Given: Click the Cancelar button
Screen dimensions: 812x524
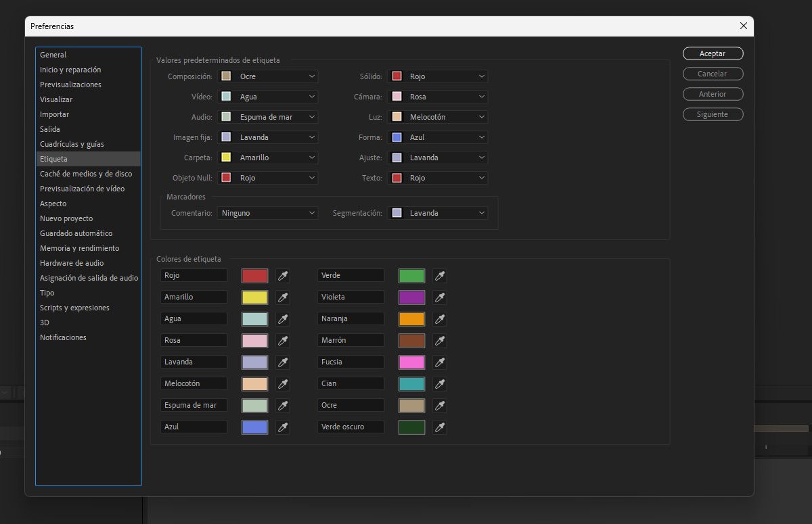Looking at the screenshot, I should tap(713, 74).
